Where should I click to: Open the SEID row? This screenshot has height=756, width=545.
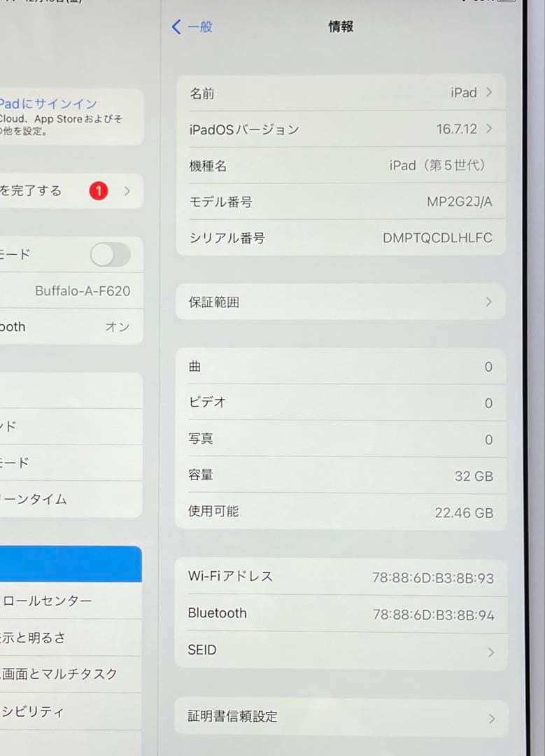click(x=341, y=651)
